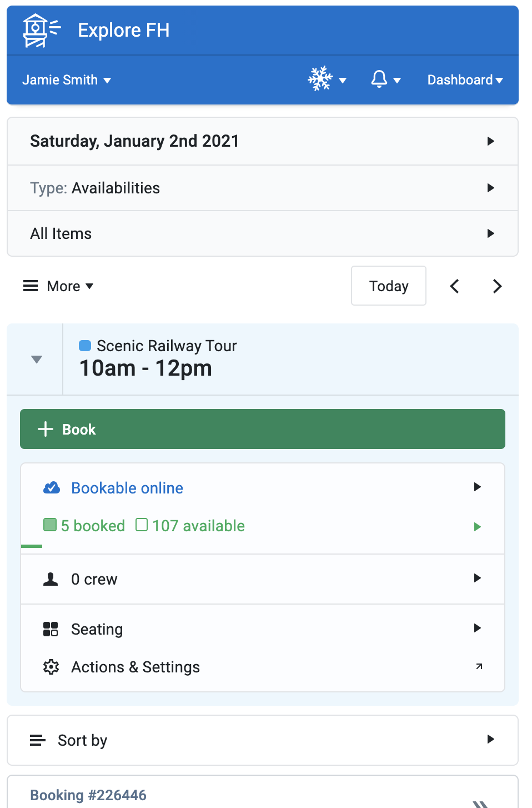Click the Sort by lines icon
532x808 pixels.
point(37,740)
